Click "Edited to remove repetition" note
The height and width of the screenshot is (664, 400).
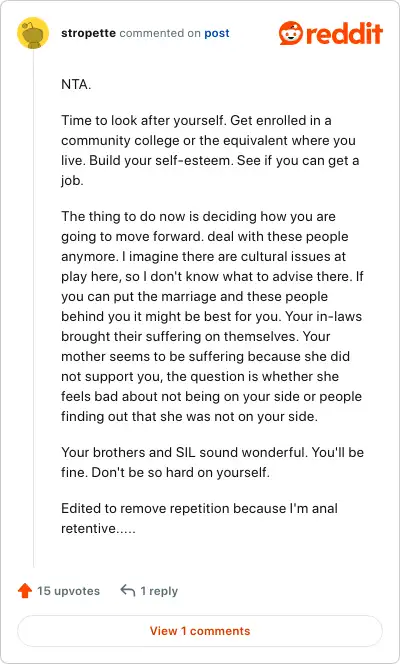pos(199,518)
